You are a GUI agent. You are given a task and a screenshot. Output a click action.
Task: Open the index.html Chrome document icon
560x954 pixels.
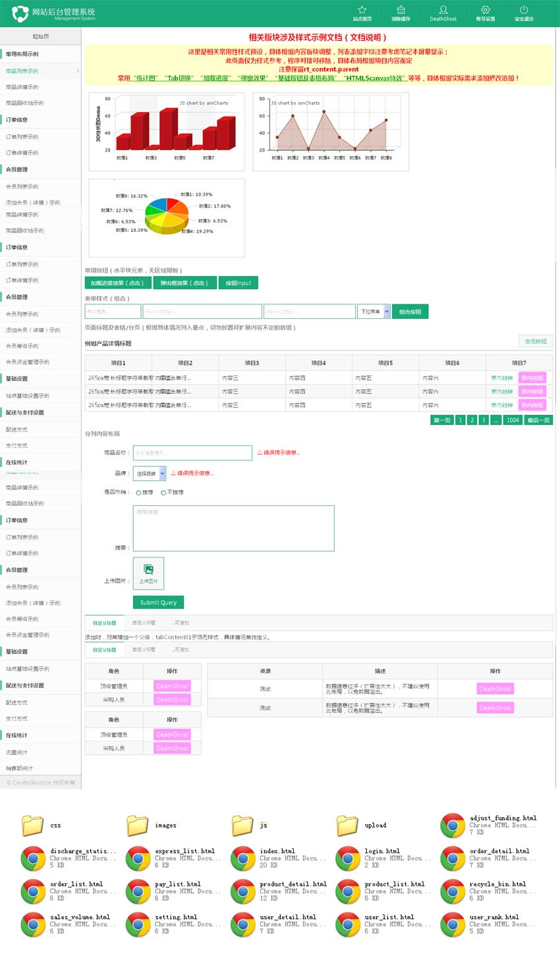click(242, 858)
